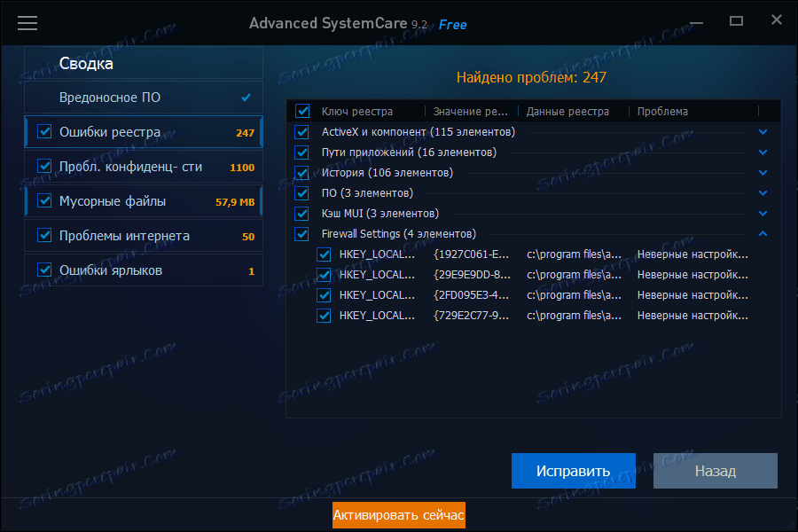
Task: Click Firewall Settings (4 элементов) label
Action: [398, 234]
